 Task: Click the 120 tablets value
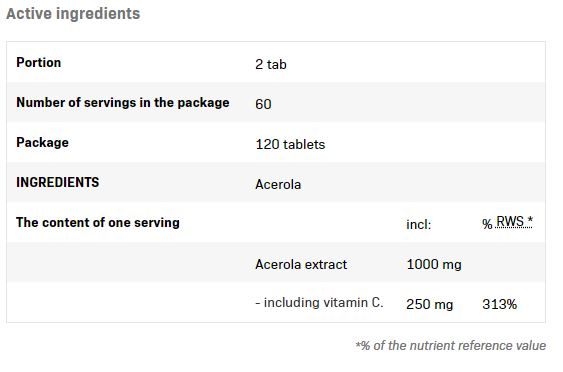point(290,145)
